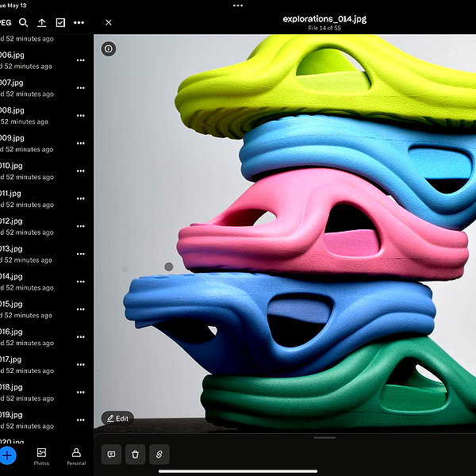Open options for the 017.jpg row

pyautogui.click(x=81, y=364)
